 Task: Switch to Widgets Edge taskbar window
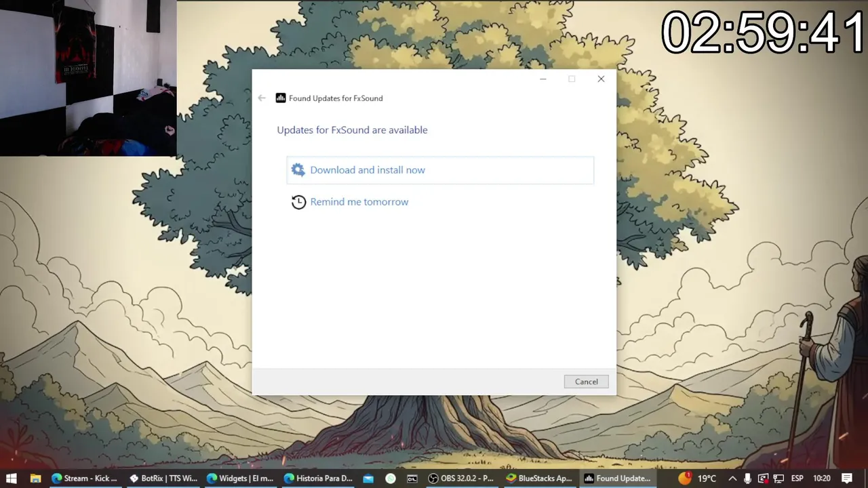click(241, 479)
